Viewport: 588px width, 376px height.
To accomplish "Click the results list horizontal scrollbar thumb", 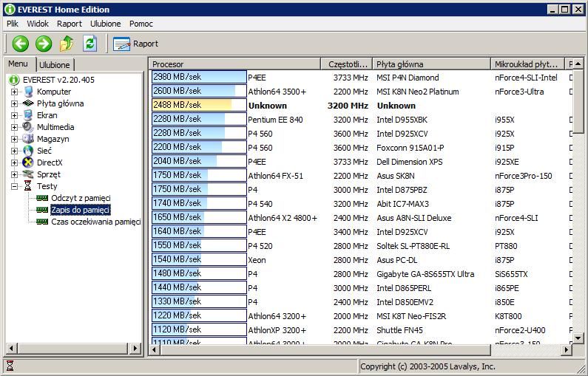I will point(325,350).
